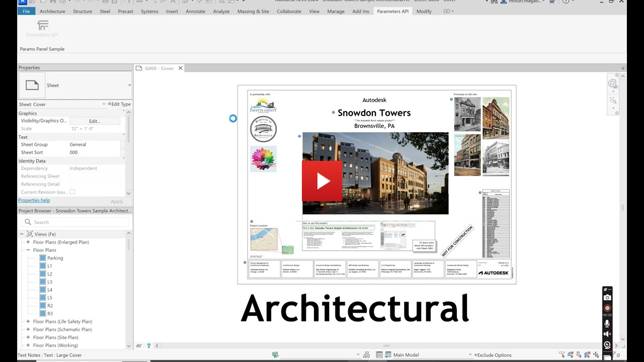Click the Apply button in Properties
This screenshot has height=362, width=644.
point(117,201)
